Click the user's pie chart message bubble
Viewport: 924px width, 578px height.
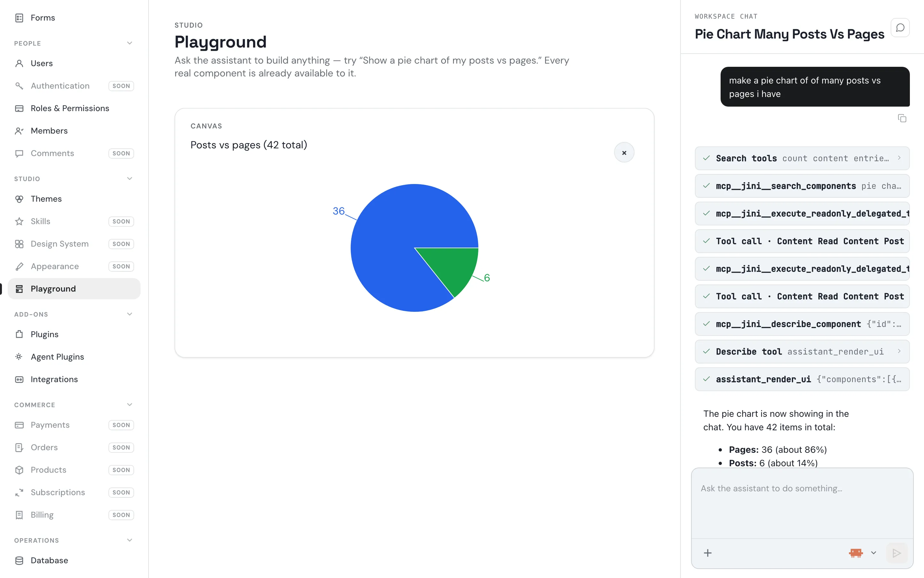tap(815, 87)
